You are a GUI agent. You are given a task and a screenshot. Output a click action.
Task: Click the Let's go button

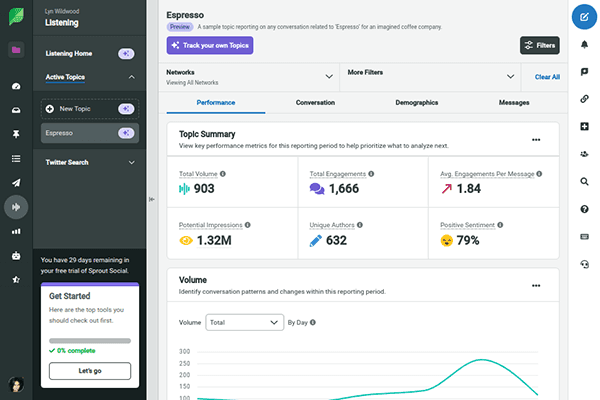[90, 371]
